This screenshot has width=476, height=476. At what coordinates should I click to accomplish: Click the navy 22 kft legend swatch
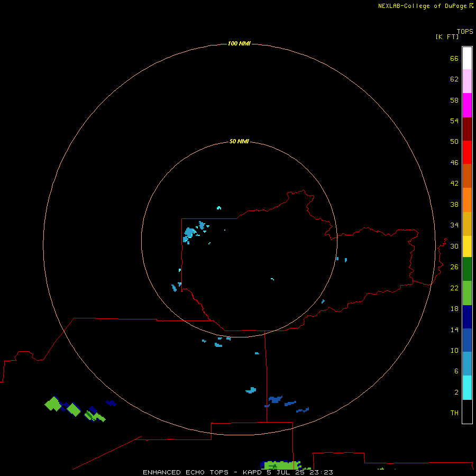tap(467, 317)
